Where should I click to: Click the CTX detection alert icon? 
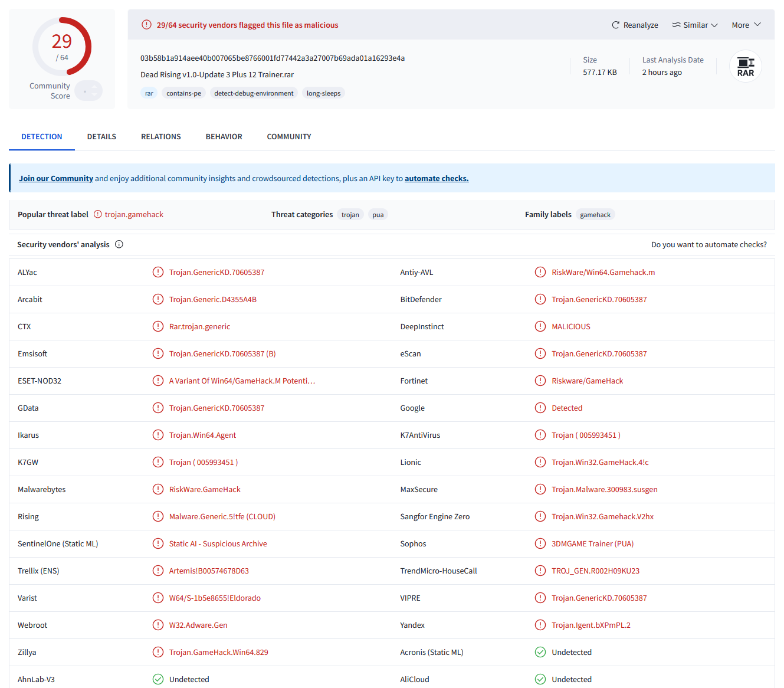[x=158, y=326]
